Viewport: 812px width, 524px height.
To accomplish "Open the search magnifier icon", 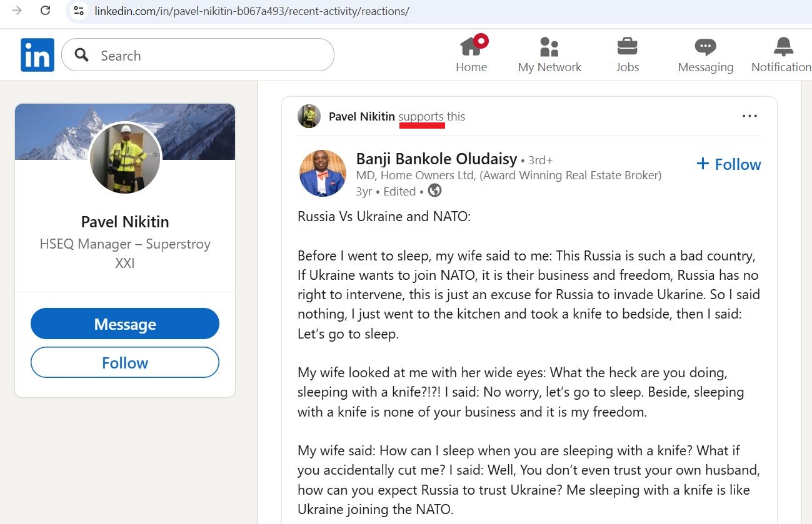I will tap(81, 55).
